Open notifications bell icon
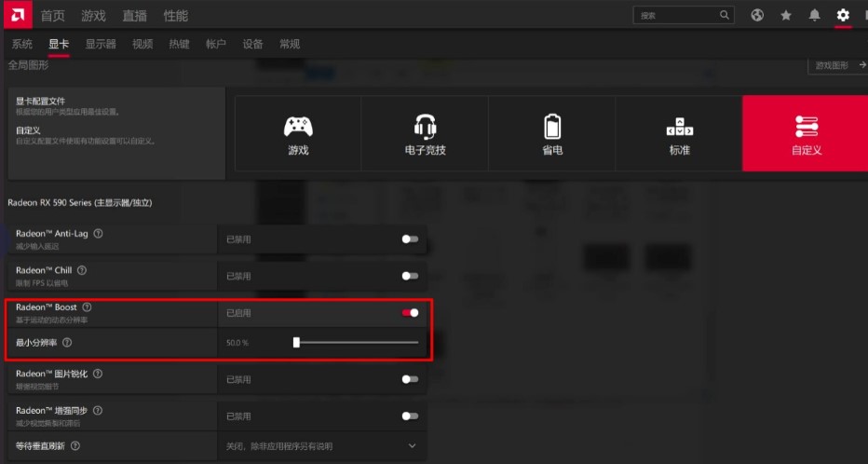The height and width of the screenshot is (464, 868). tap(814, 16)
